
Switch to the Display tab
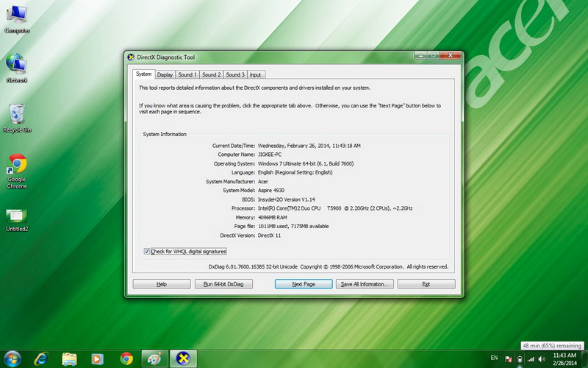[165, 75]
